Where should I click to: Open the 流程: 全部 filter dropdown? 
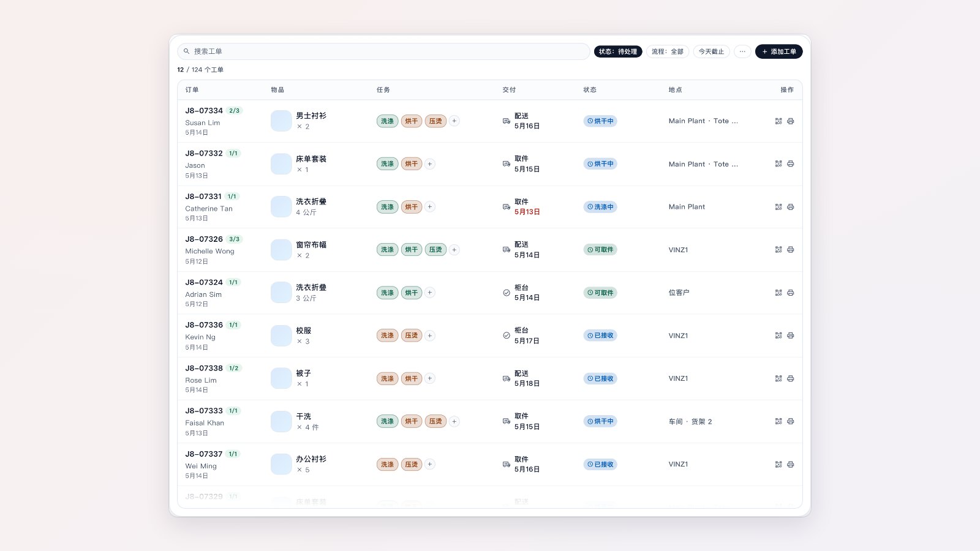[x=668, y=51]
